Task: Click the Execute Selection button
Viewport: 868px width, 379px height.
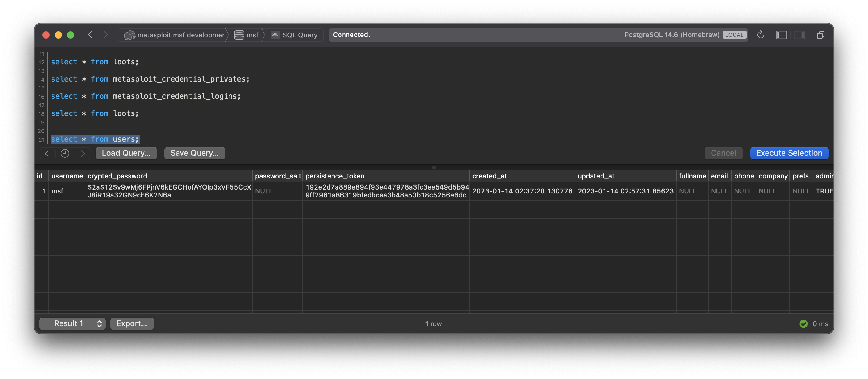Action: [789, 153]
